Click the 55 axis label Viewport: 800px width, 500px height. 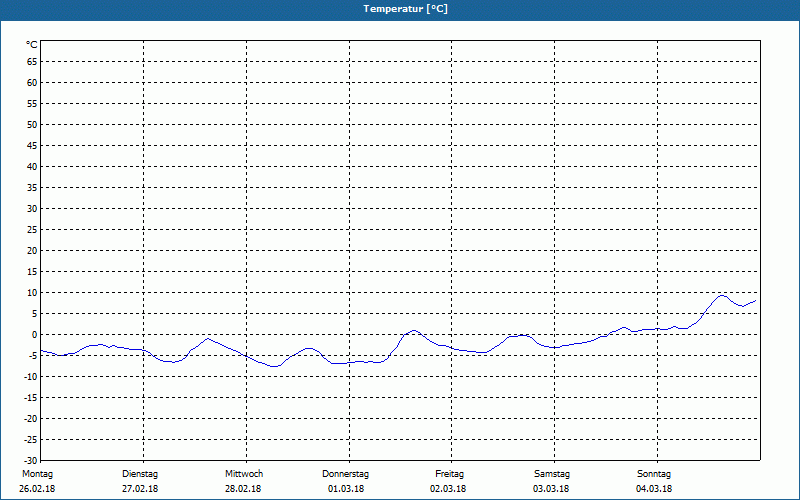click(x=32, y=104)
